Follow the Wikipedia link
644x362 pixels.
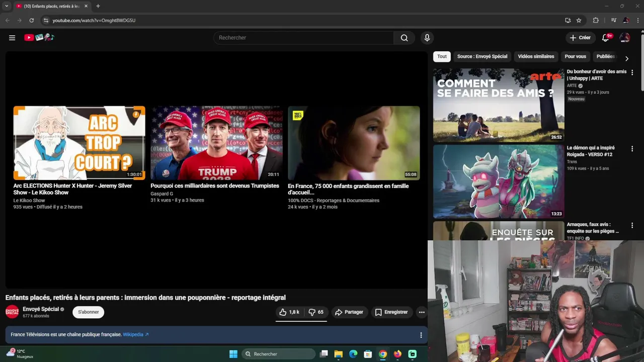coord(136,334)
